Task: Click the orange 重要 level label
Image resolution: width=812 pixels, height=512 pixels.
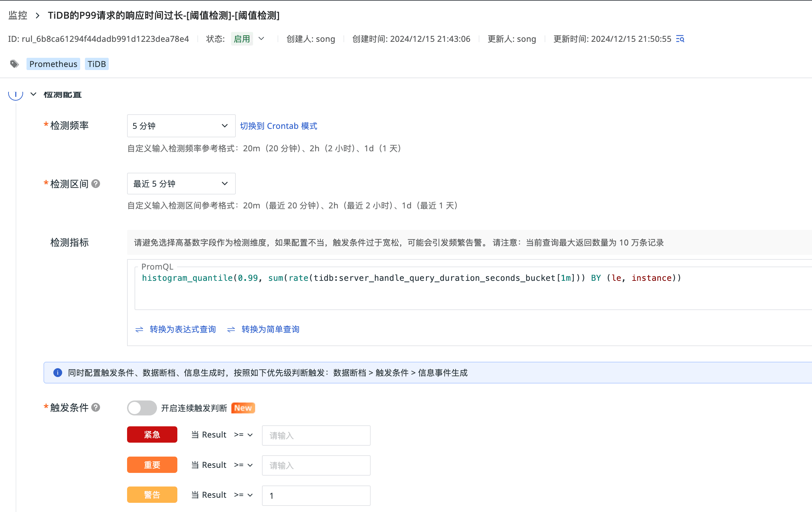Action: coord(152,465)
